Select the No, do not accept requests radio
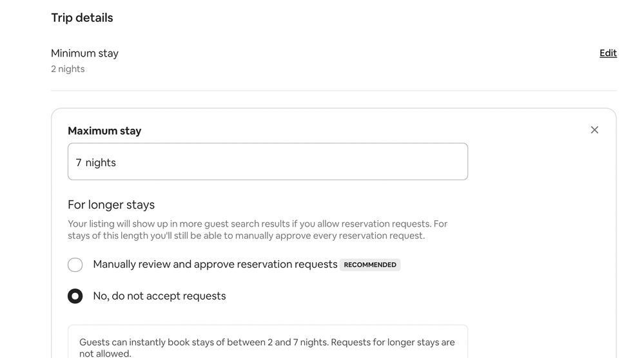The width and height of the screenshot is (644, 358). point(75,296)
